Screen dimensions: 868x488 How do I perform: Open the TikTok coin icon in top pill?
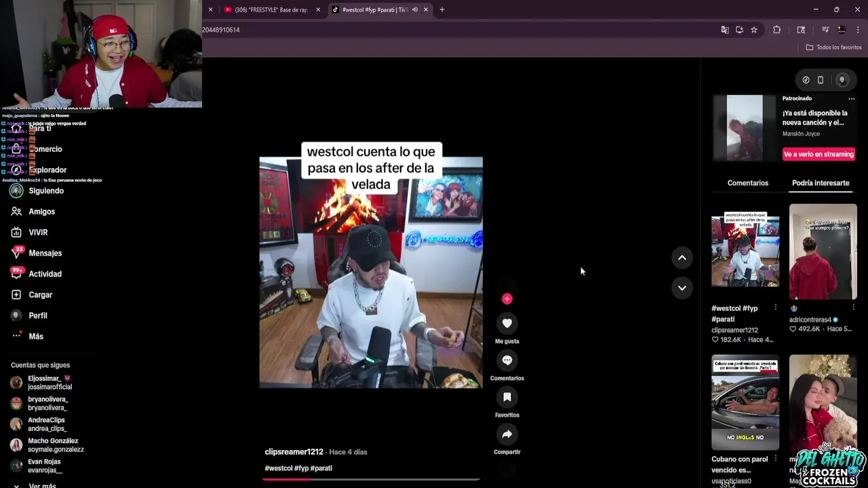tap(806, 80)
